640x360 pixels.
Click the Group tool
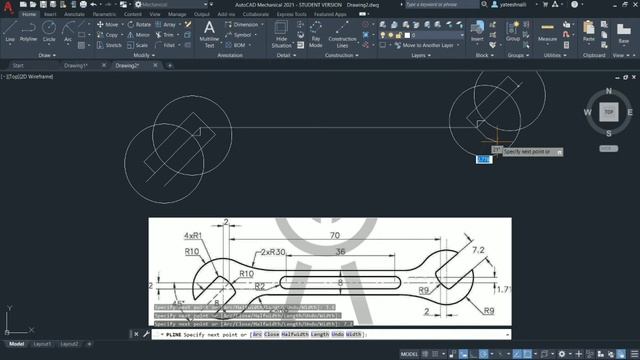[512, 31]
